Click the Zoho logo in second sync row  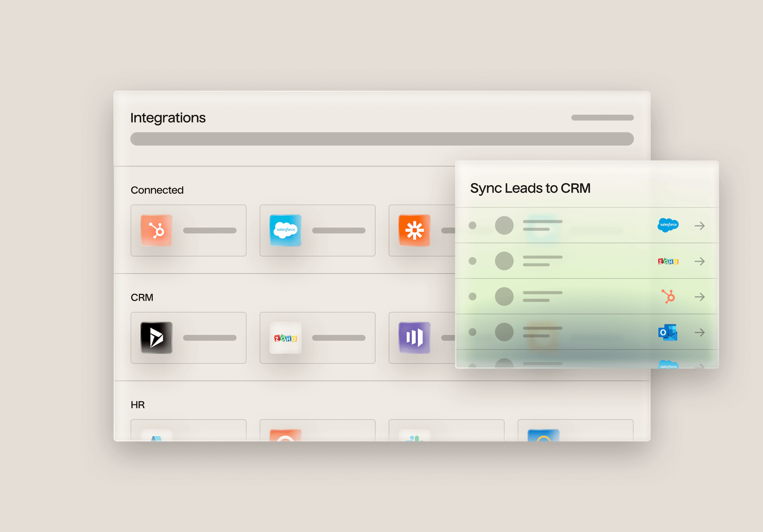(668, 261)
